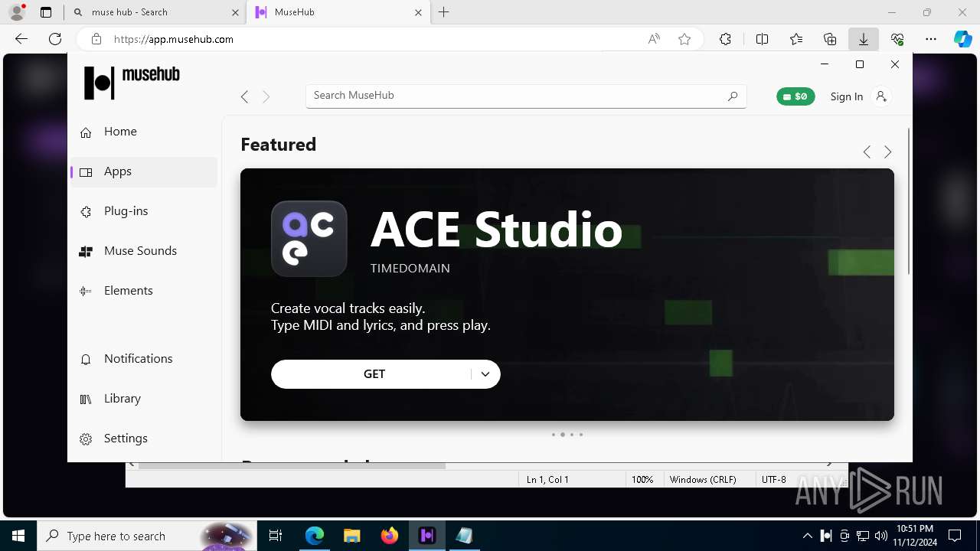Click the MuseHub vertical scrollbar
The height and width of the screenshot is (551, 980).
[x=909, y=201]
